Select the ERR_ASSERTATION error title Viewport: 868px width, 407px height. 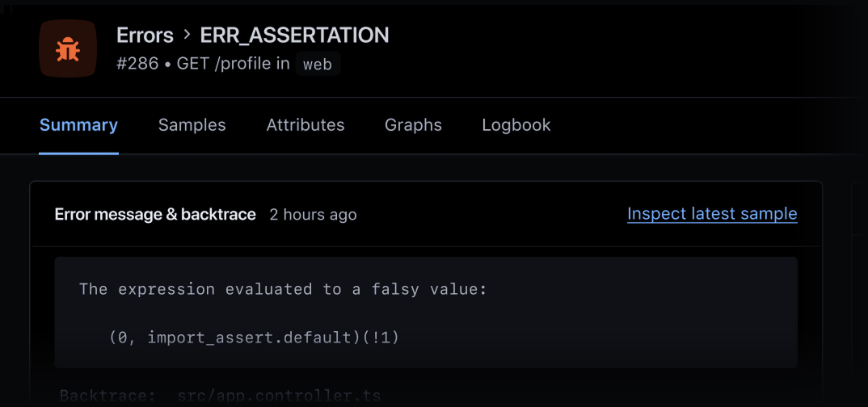coord(294,36)
